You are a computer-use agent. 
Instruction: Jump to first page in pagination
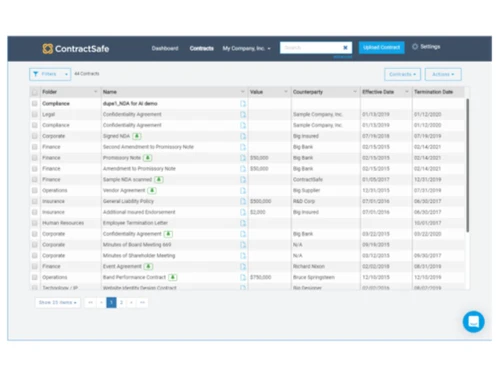pyautogui.click(x=90, y=302)
